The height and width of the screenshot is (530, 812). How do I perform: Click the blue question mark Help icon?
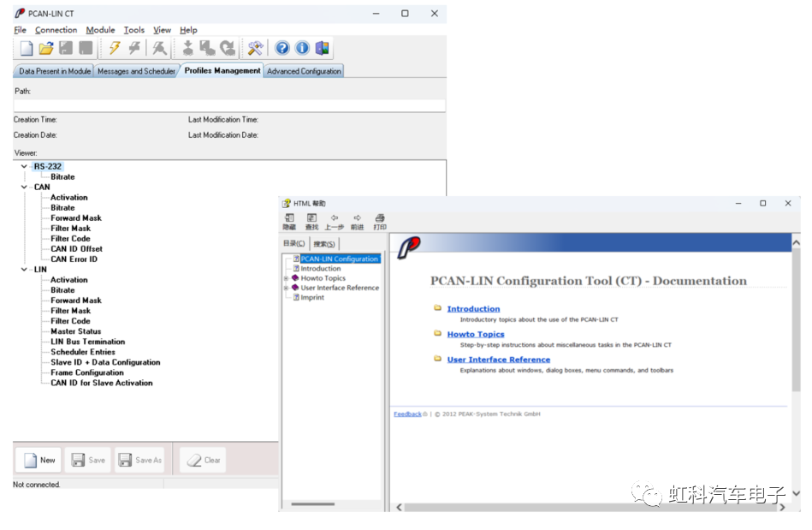click(x=282, y=48)
